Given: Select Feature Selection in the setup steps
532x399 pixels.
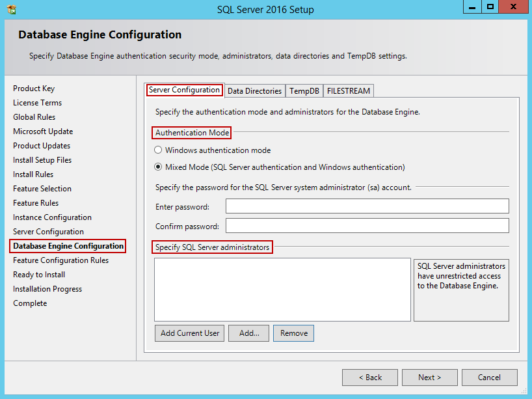Looking at the screenshot, I should [x=42, y=189].
